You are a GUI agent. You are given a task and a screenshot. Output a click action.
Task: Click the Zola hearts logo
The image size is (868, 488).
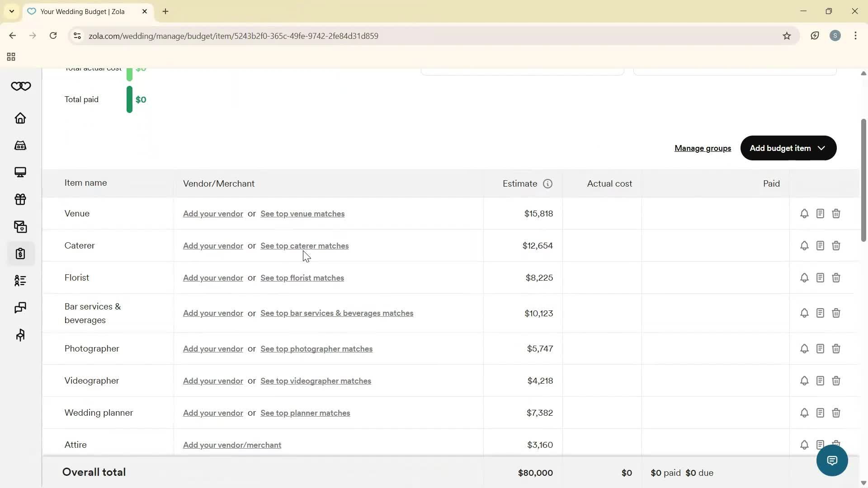[x=21, y=86]
